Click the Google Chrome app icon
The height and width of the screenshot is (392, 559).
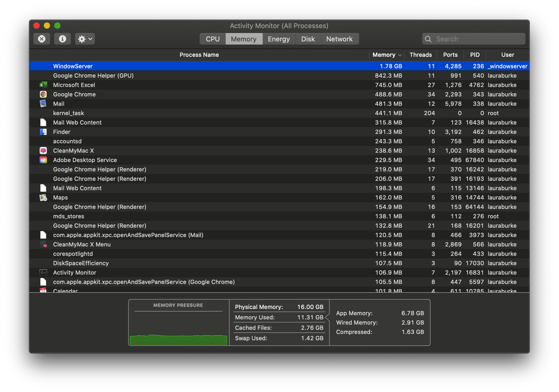(43, 94)
